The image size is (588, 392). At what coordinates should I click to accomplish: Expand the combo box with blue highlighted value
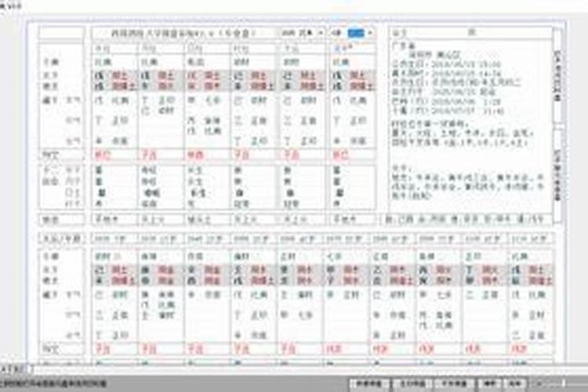point(369,33)
